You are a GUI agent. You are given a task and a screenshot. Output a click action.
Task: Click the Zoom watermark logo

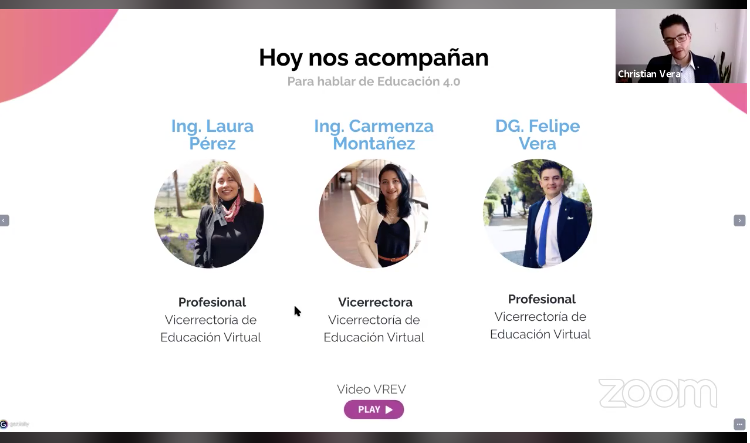(658, 393)
